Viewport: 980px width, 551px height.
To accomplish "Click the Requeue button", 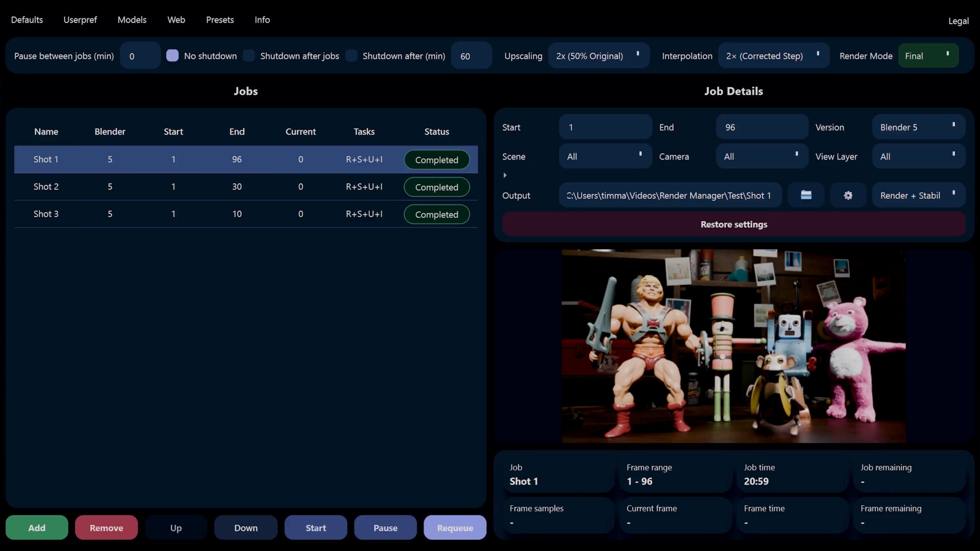I will point(455,528).
